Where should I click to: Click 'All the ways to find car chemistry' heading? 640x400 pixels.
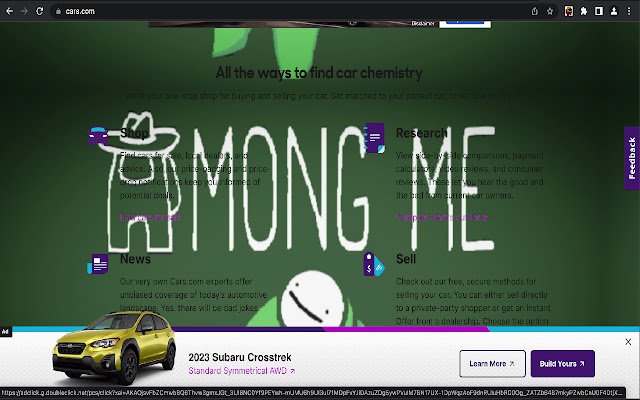tap(319, 73)
